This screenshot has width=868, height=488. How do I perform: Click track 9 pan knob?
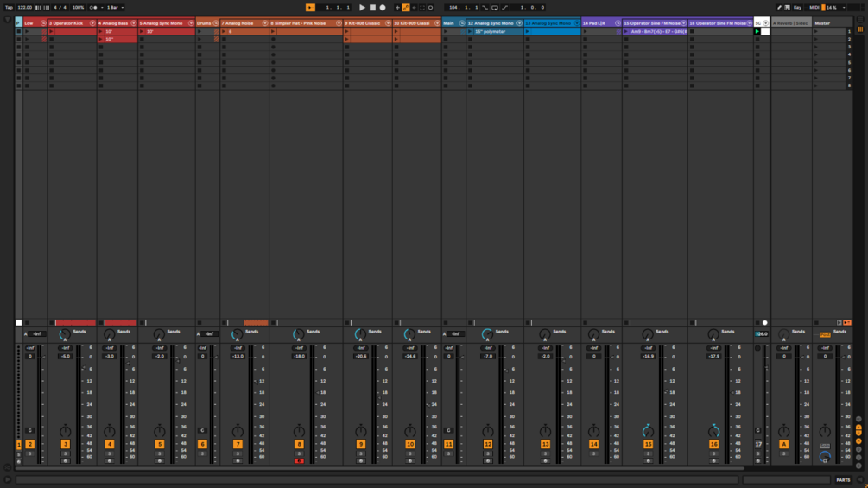click(361, 431)
